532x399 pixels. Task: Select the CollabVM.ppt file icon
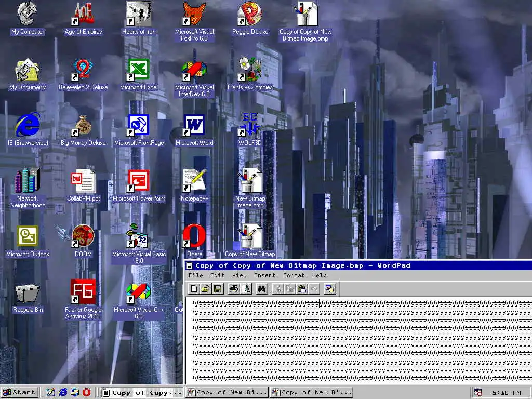(83, 185)
